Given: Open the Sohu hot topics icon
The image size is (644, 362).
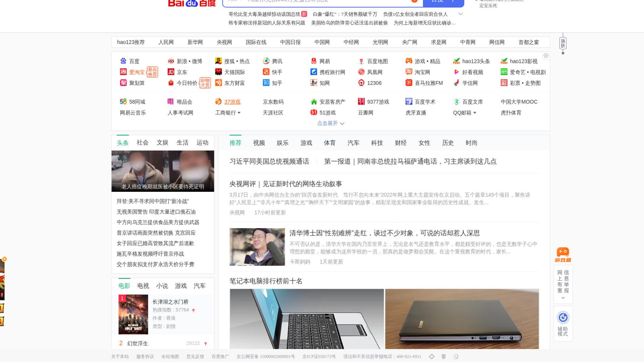Looking at the screenshot, I should [x=218, y=61].
